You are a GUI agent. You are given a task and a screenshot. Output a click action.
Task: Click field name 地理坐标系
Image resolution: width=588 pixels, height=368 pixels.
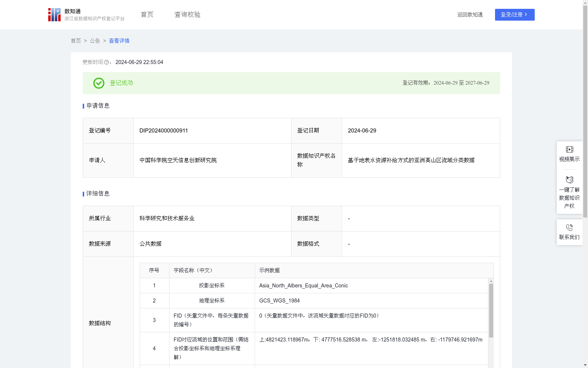pyautogui.click(x=212, y=301)
